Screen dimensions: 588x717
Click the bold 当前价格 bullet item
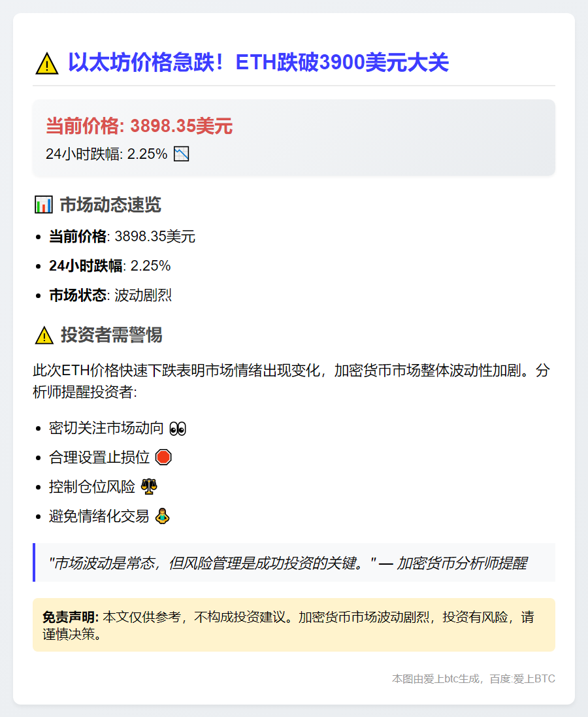(122, 237)
